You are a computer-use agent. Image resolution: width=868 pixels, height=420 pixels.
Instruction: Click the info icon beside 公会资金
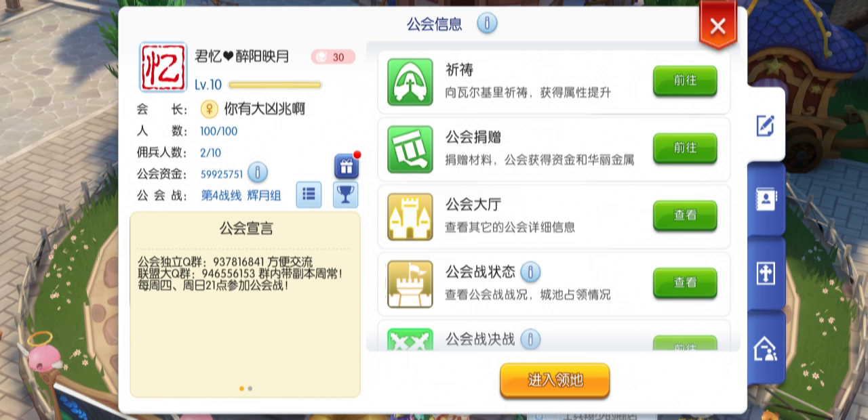pyautogui.click(x=258, y=173)
